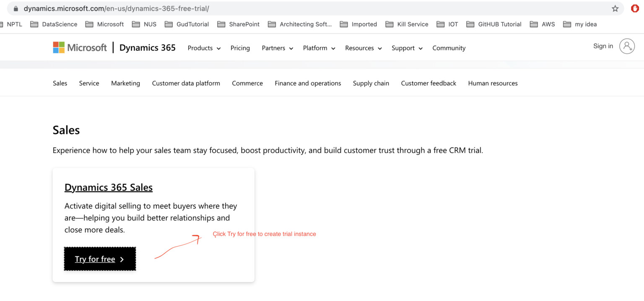Select the Supply chain tab
This screenshot has height=301, width=644.
click(371, 83)
